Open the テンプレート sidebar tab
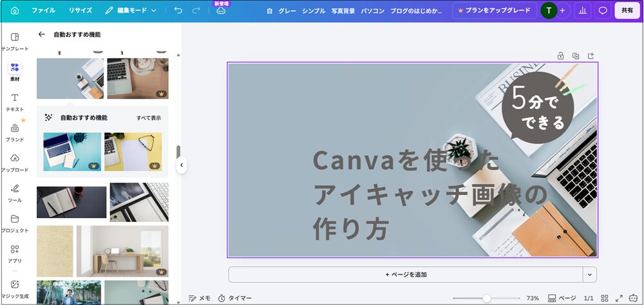 click(15, 41)
